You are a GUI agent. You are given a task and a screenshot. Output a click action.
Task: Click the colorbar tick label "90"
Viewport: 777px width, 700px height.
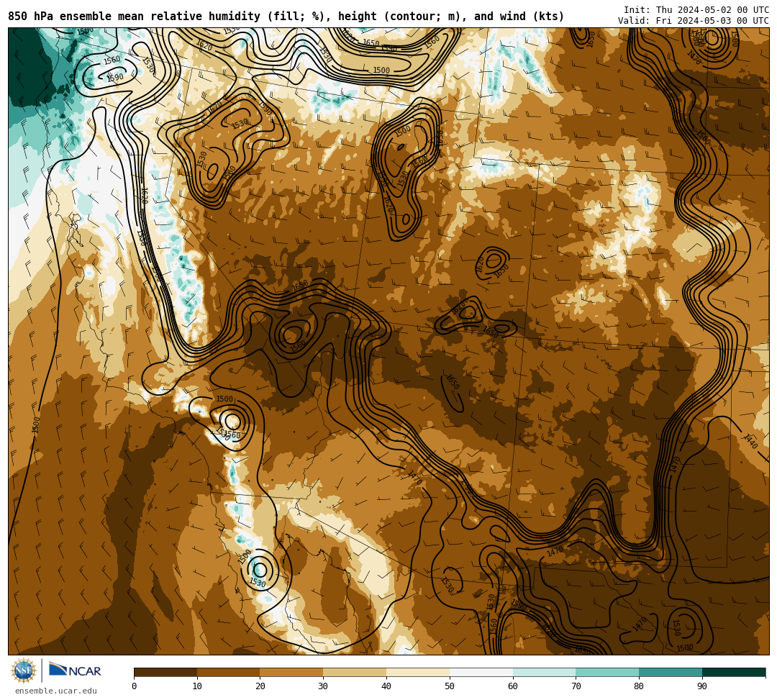tap(702, 686)
